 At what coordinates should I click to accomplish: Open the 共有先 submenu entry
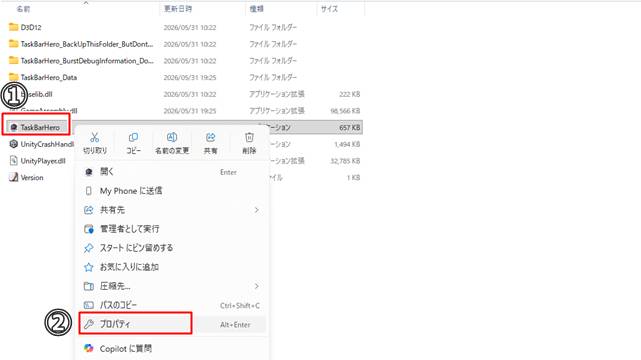172,210
